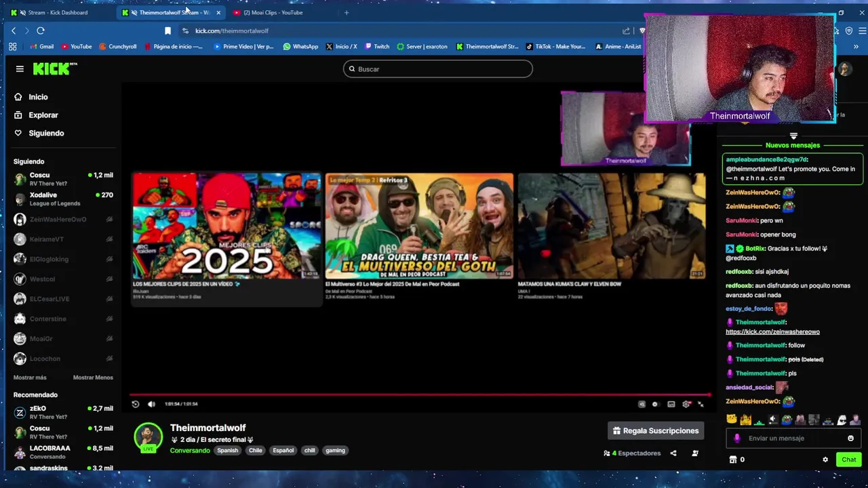Image resolution: width=868 pixels, height=488 pixels.
Task: Toggle the player autoplay switch
Action: click(x=655, y=404)
